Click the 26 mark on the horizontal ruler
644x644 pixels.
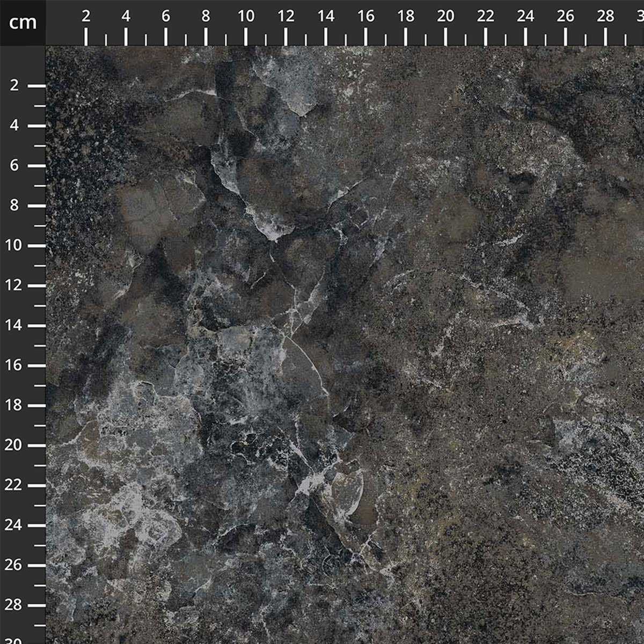(x=566, y=17)
